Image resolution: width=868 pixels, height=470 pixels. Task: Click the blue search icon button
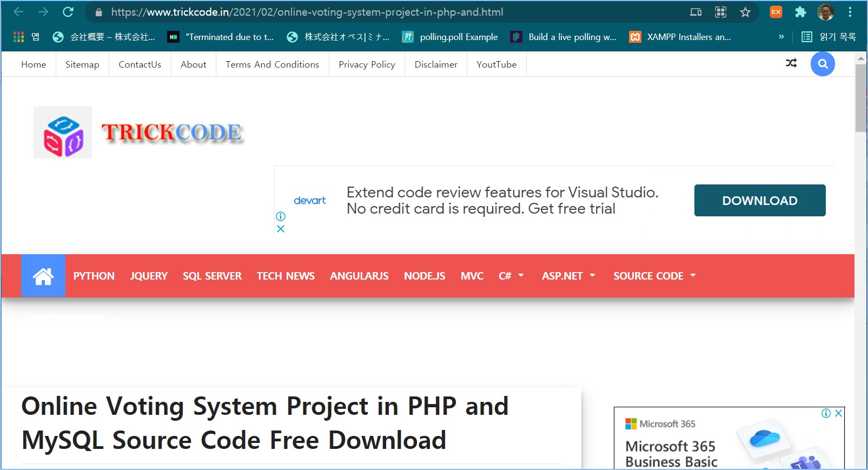[822, 64]
